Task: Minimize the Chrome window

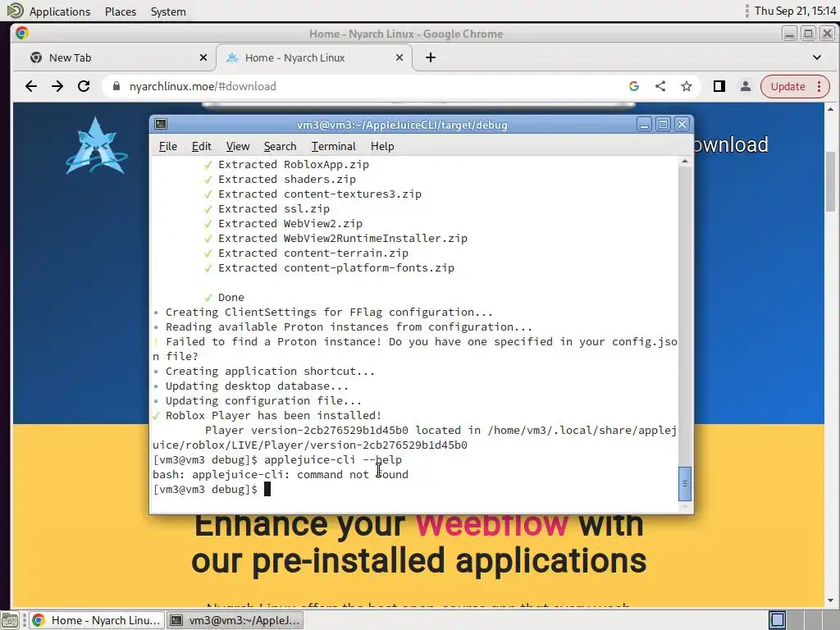Action: point(789,34)
